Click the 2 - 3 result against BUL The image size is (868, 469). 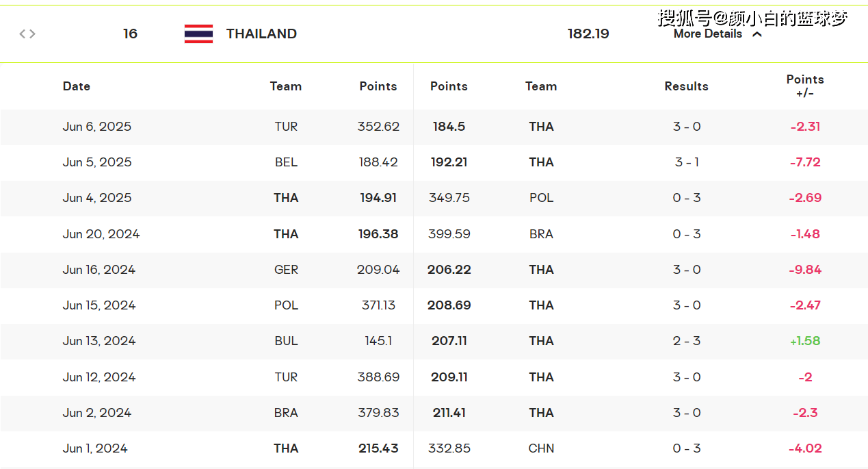(687, 341)
